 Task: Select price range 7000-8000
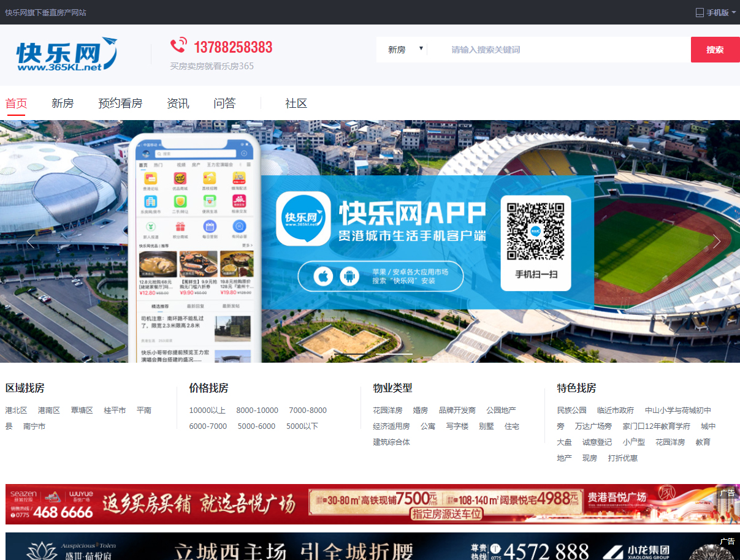pos(308,410)
